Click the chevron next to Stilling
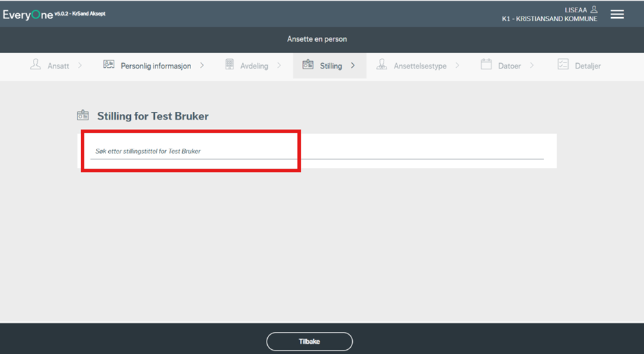The image size is (644, 354). tap(353, 66)
